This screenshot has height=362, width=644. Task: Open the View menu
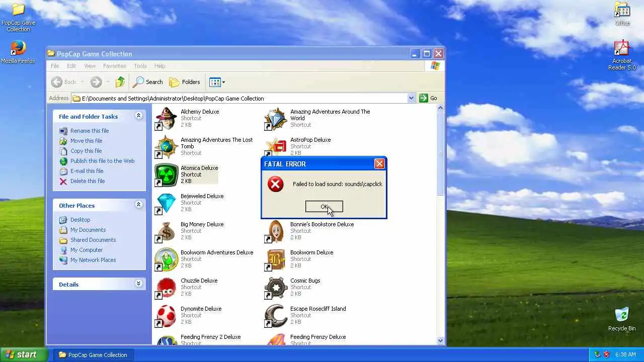point(90,66)
